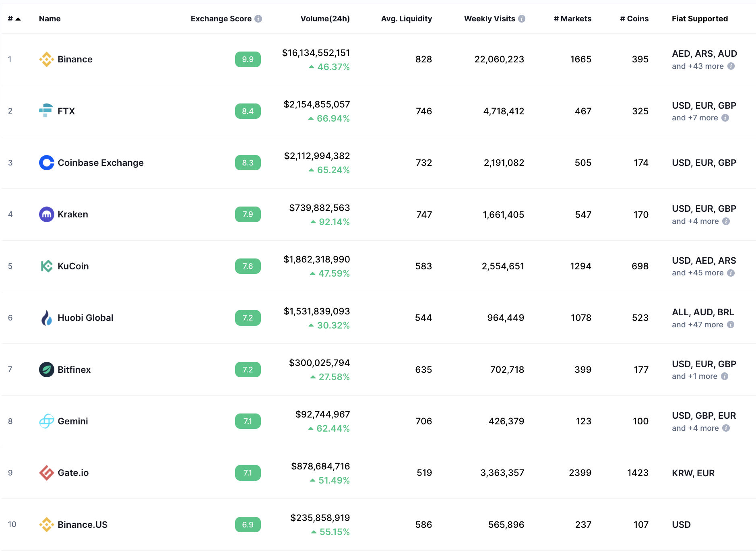
Task: Click Coinbase's 8.3 exchange score badge
Action: (x=248, y=163)
